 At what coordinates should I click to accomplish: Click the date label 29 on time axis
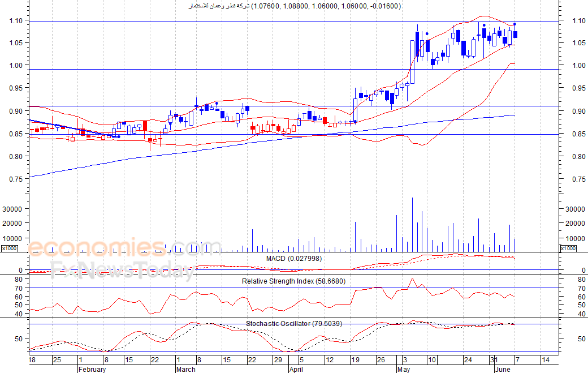click(278, 360)
